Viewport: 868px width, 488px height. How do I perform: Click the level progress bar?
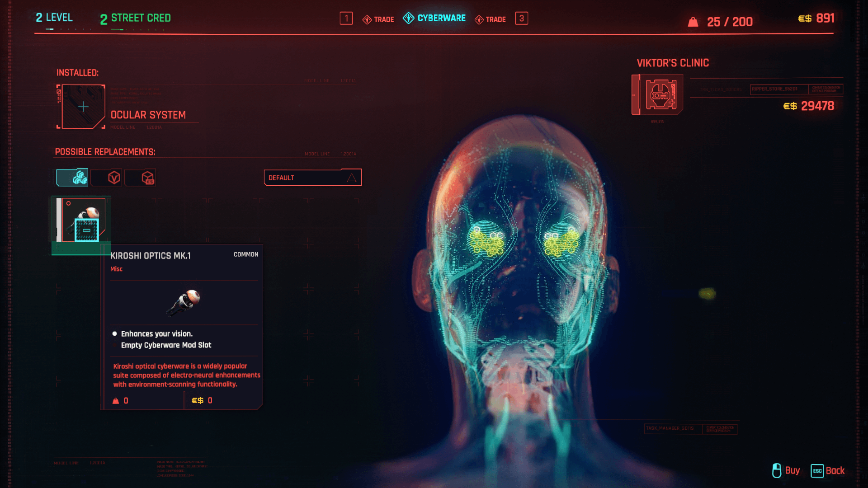[68, 29]
